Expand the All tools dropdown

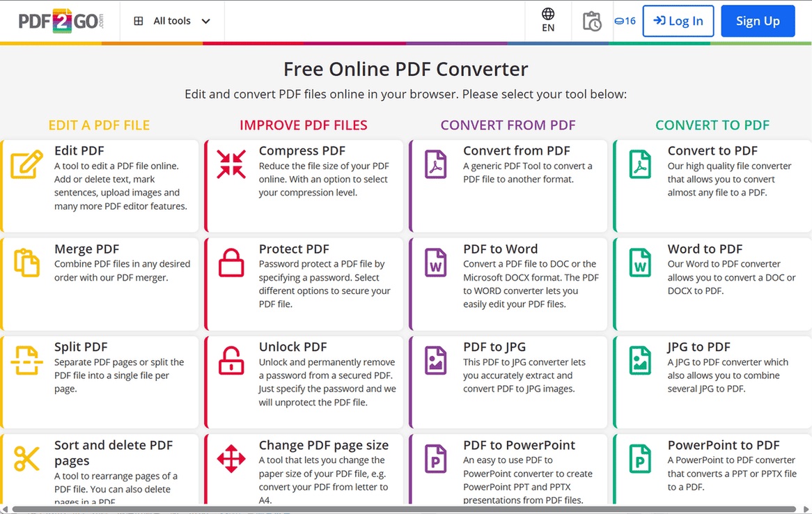171,21
